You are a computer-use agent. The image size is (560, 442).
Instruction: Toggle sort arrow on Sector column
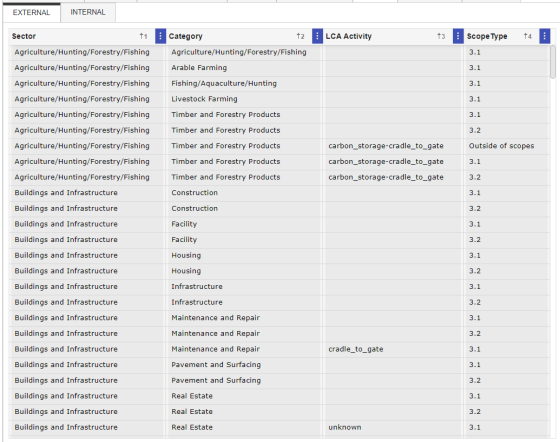click(143, 36)
